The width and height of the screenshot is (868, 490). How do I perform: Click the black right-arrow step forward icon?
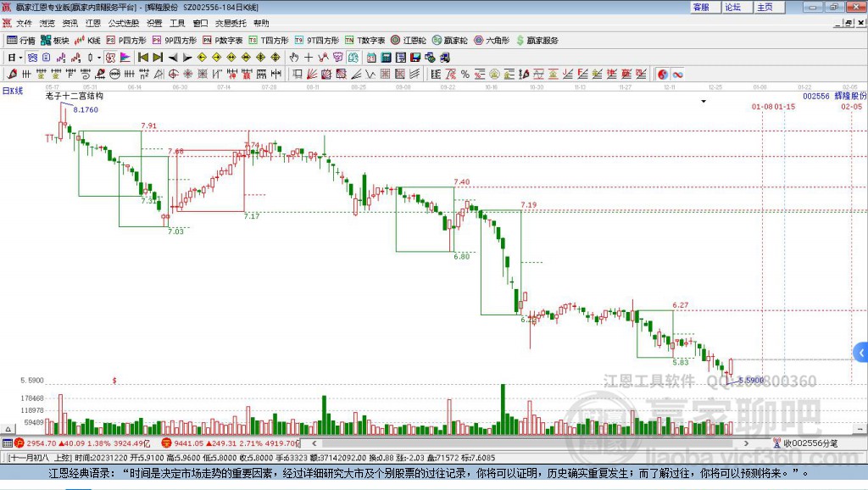187,58
